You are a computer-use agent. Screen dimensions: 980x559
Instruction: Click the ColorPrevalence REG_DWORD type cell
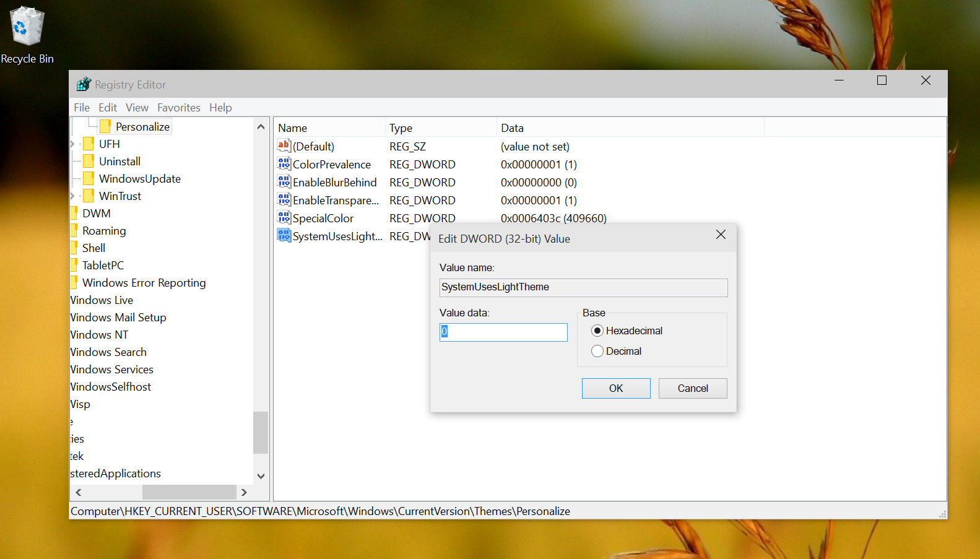422,164
